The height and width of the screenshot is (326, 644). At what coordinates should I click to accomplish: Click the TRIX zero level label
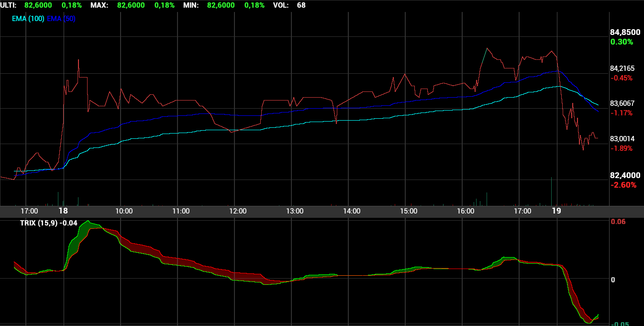(x=613, y=280)
